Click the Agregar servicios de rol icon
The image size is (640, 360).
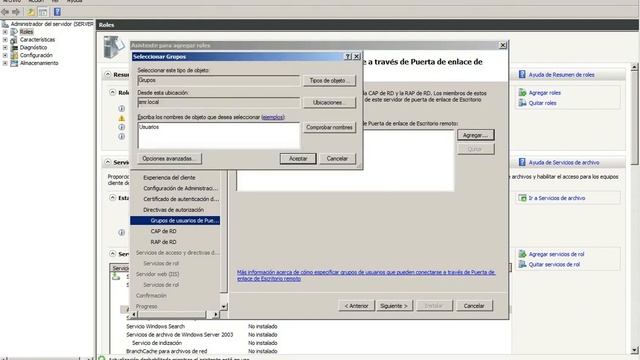tap(522, 254)
